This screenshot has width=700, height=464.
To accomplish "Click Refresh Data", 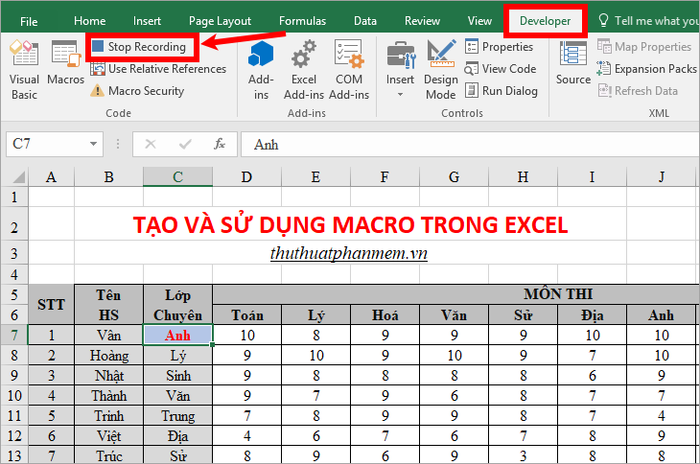I will click(638, 91).
